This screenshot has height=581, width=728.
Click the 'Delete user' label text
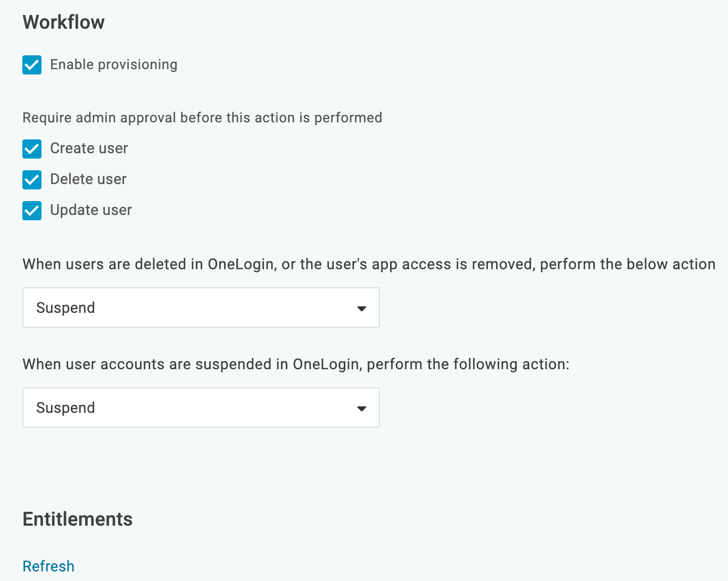[88, 179]
